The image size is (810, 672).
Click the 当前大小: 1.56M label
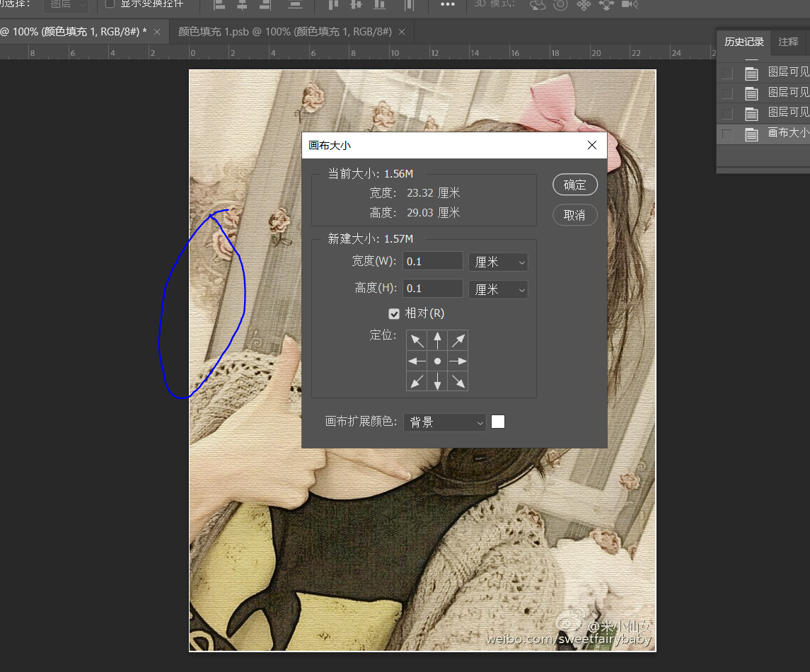tap(371, 174)
